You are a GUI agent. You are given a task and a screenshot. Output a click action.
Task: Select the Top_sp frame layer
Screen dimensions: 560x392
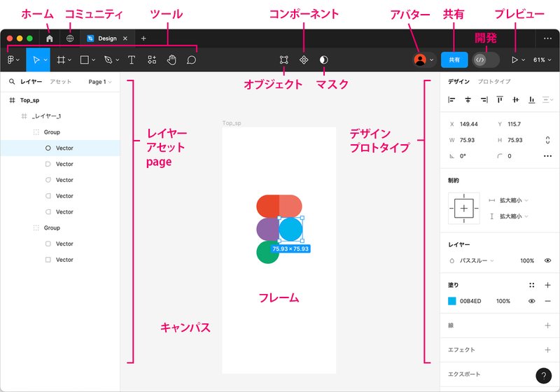click(60, 100)
